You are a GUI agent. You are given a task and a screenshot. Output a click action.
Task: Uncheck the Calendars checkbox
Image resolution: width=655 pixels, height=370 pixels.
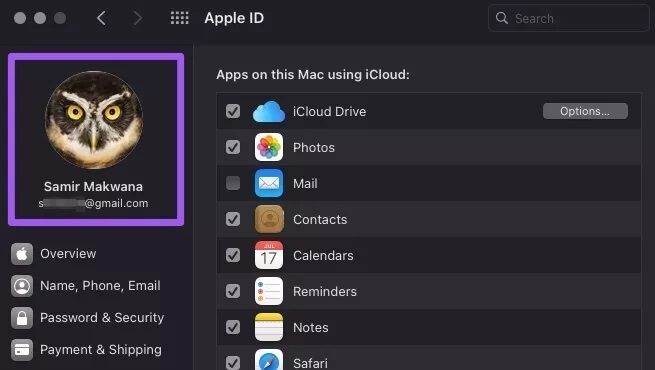click(233, 255)
